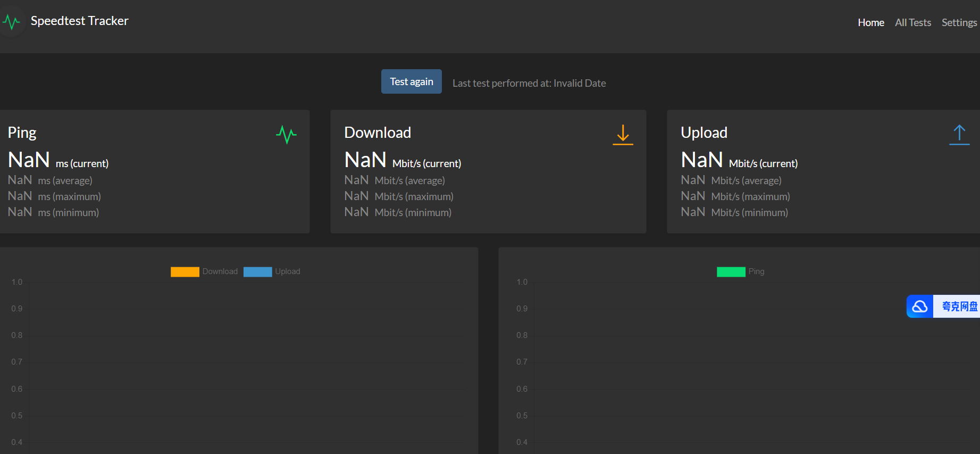Click the blue Upload legend swatch
The image size is (980, 454).
[257, 271]
